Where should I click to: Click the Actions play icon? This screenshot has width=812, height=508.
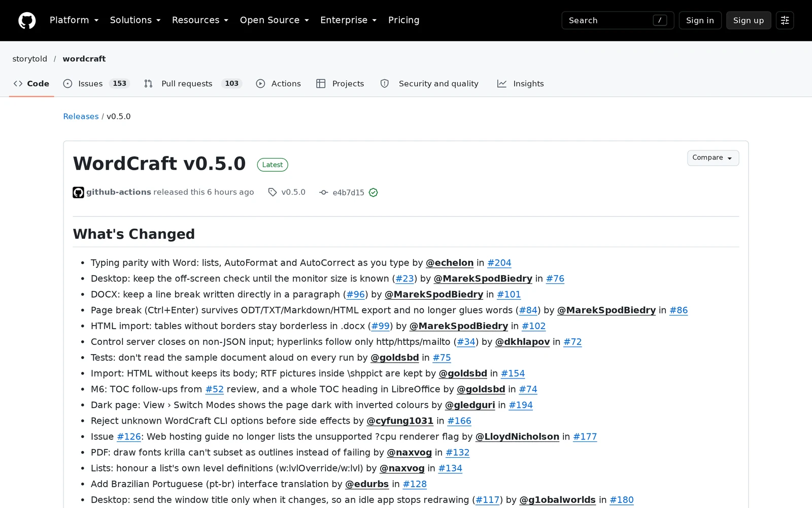pyautogui.click(x=260, y=84)
